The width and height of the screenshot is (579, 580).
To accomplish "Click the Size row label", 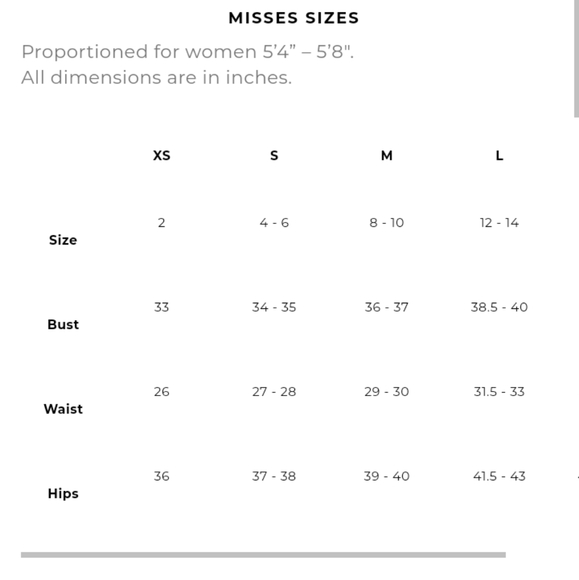I will (63, 240).
